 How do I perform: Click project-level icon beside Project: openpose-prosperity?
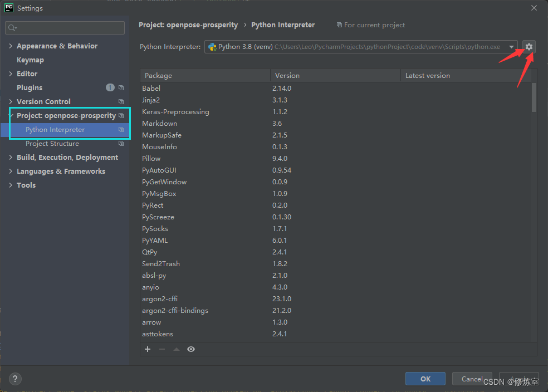(121, 116)
